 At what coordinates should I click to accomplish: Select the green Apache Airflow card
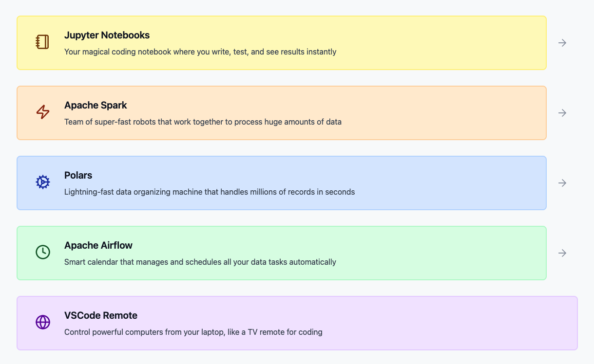pyautogui.click(x=282, y=253)
